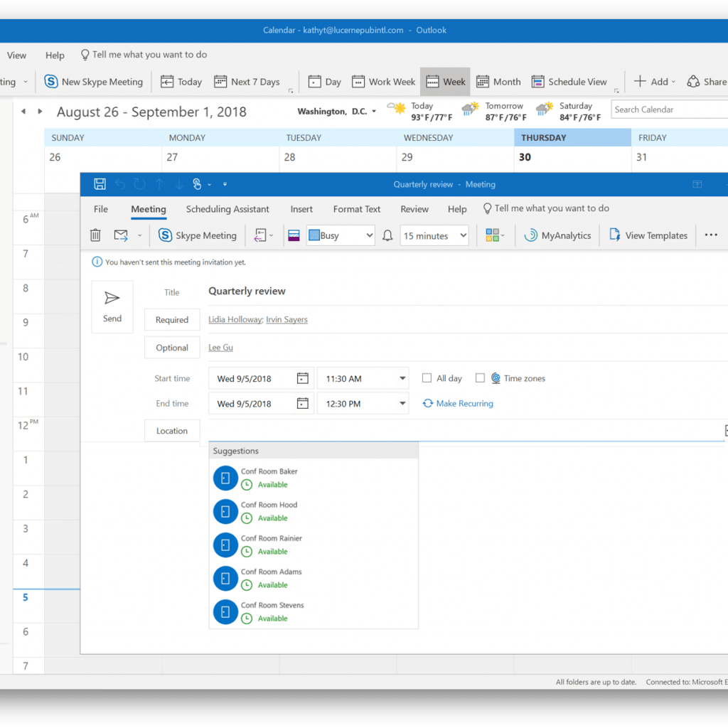Open MyAnalytics from the meeting ribbon

click(557, 235)
